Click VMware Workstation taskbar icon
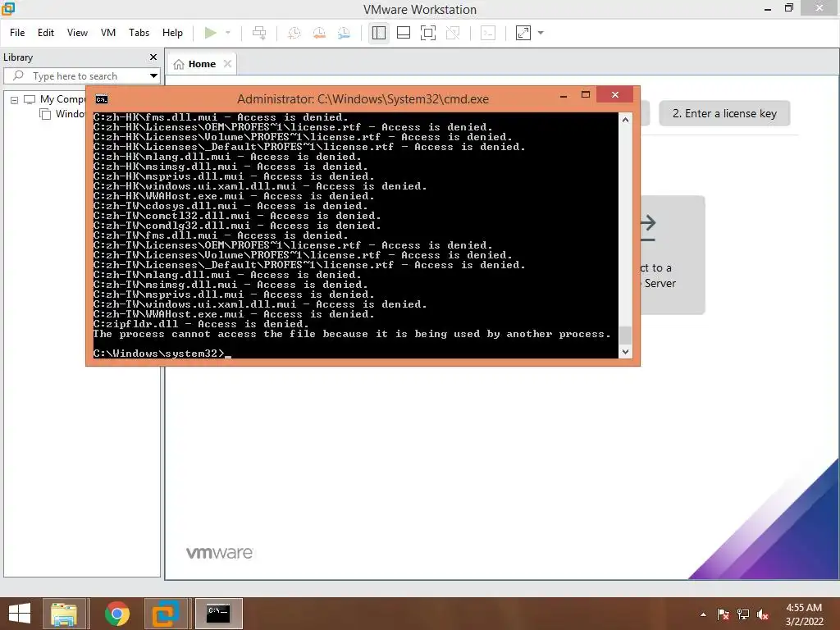Image resolution: width=840 pixels, height=630 pixels. (166, 614)
